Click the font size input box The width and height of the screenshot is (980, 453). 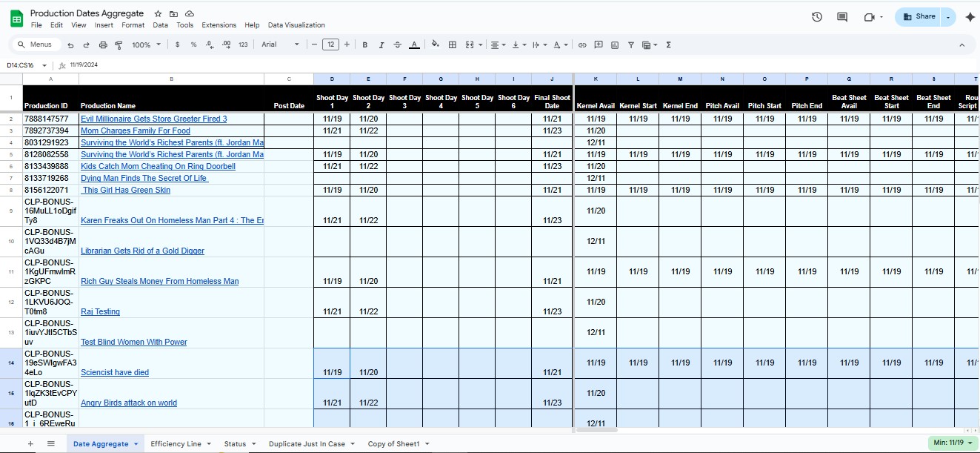(330, 44)
